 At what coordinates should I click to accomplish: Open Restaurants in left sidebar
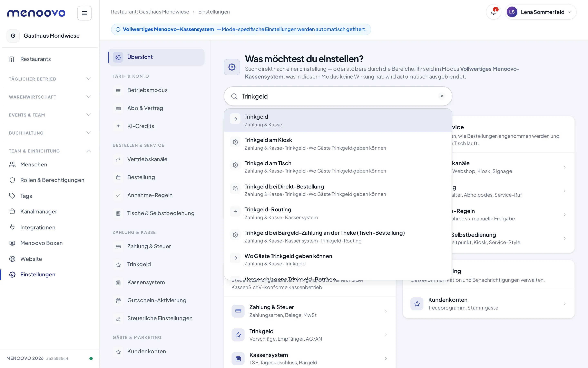(50, 59)
